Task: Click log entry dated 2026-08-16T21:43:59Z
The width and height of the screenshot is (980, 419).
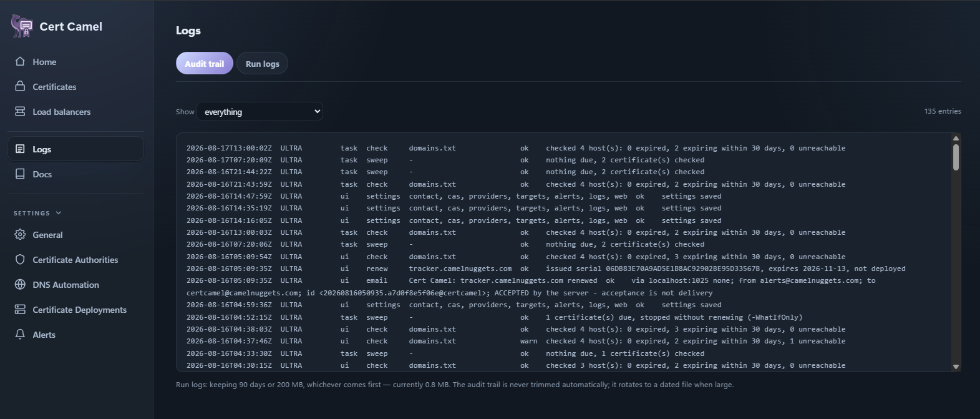Action: 516,184
